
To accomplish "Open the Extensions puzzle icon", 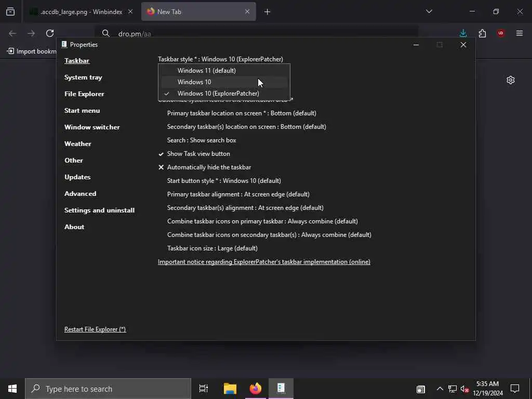I will [482, 33].
